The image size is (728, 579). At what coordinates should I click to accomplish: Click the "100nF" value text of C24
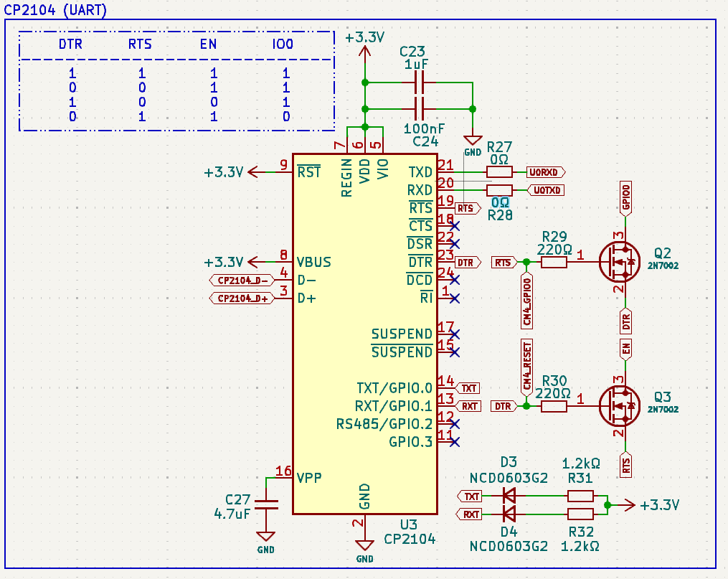pos(424,128)
